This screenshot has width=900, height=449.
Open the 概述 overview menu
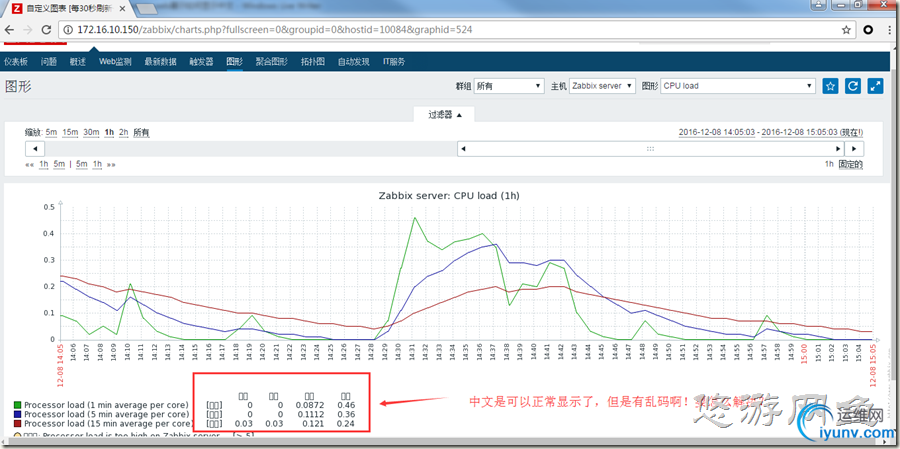tap(77, 62)
